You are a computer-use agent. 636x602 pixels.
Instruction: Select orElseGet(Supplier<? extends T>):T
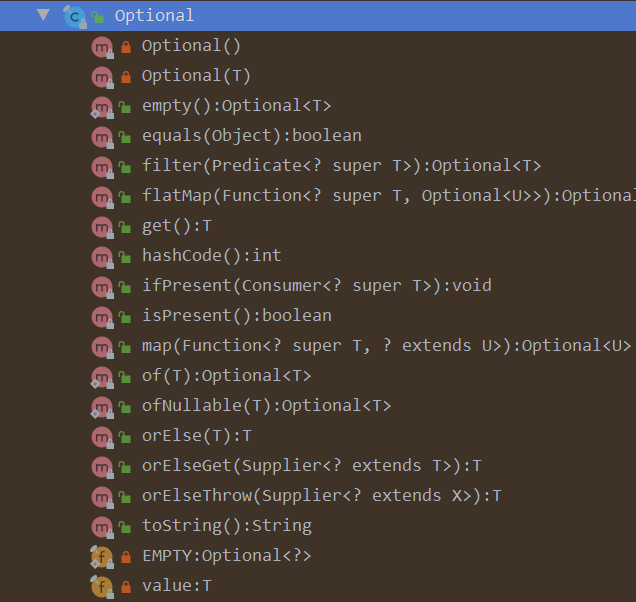[312, 466]
